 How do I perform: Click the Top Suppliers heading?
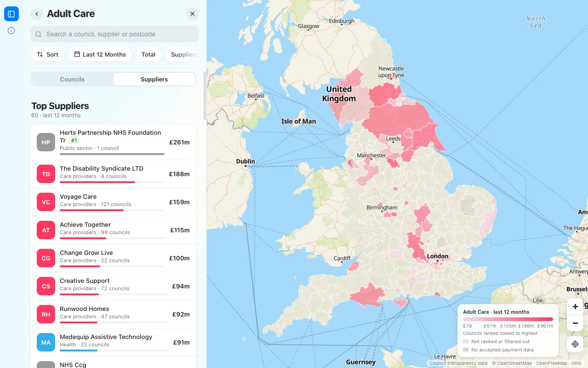tap(60, 106)
